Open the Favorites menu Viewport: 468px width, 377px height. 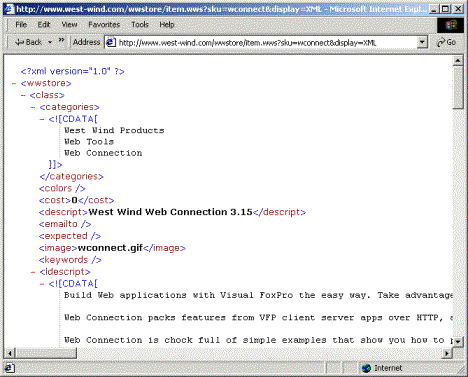104,25
